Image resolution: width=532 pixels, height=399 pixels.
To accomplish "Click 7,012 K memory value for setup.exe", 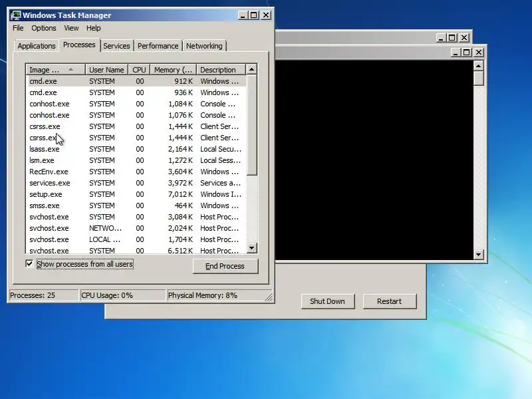I will pyautogui.click(x=180, y=194).
